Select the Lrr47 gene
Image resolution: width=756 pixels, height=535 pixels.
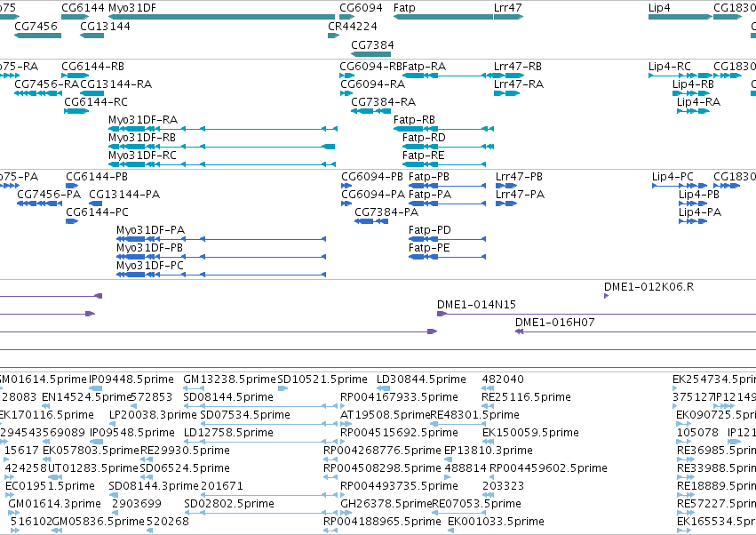[x=508, y=17]
